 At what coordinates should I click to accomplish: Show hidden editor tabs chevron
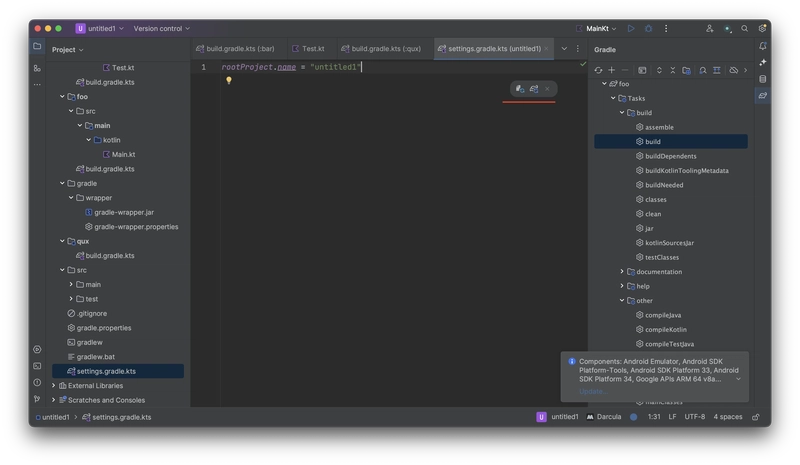click(564, 48)
